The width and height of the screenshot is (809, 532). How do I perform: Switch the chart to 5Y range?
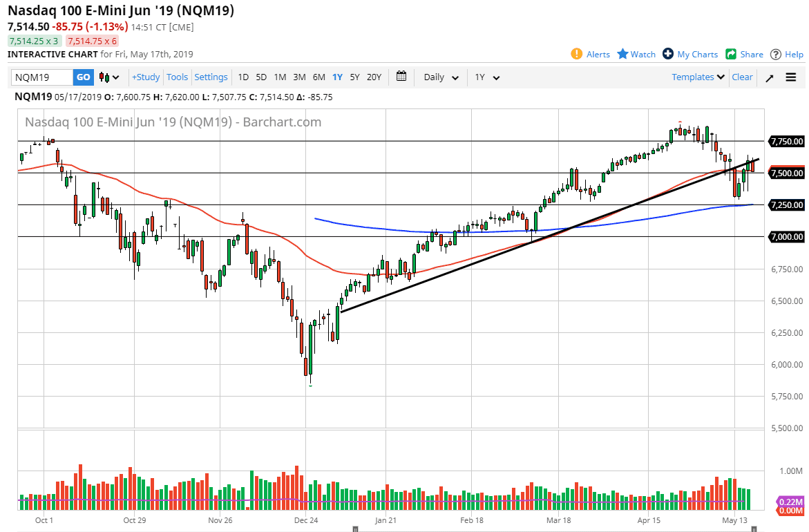(354, 77)
